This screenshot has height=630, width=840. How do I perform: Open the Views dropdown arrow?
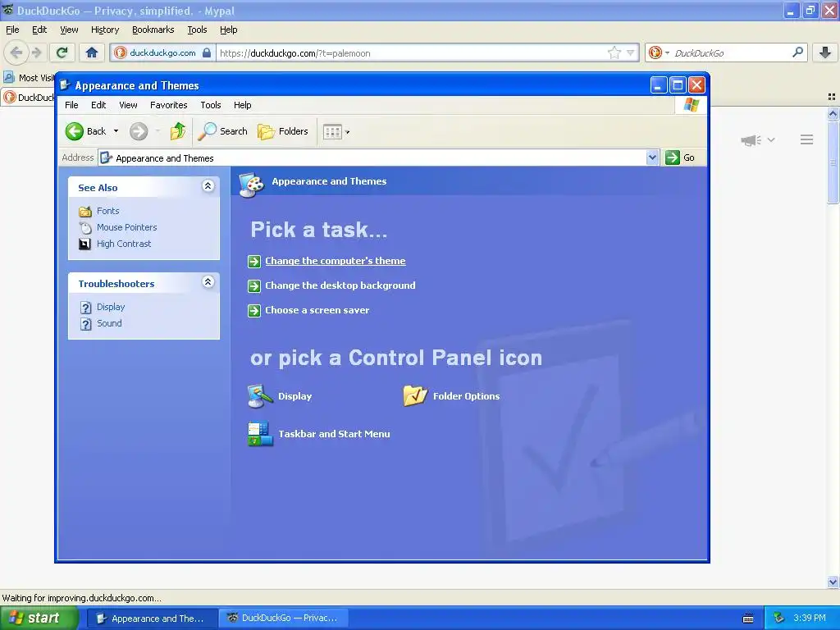point(347,132)
